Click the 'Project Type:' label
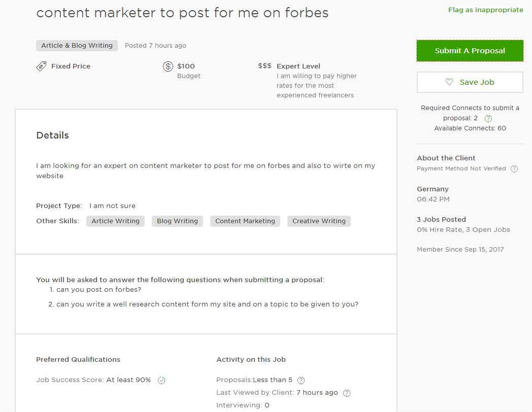Screen dimensions: 532x412 (59, 206)
